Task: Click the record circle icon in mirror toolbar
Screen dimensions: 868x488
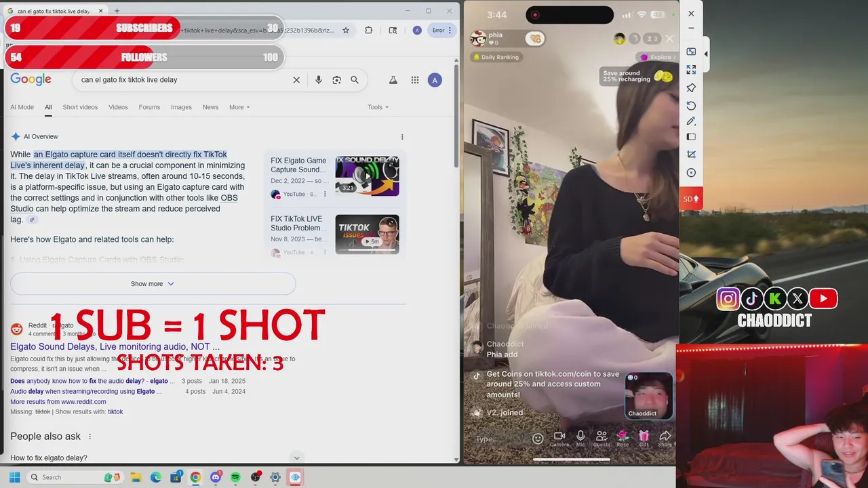Action: click(x=691, y=173)
